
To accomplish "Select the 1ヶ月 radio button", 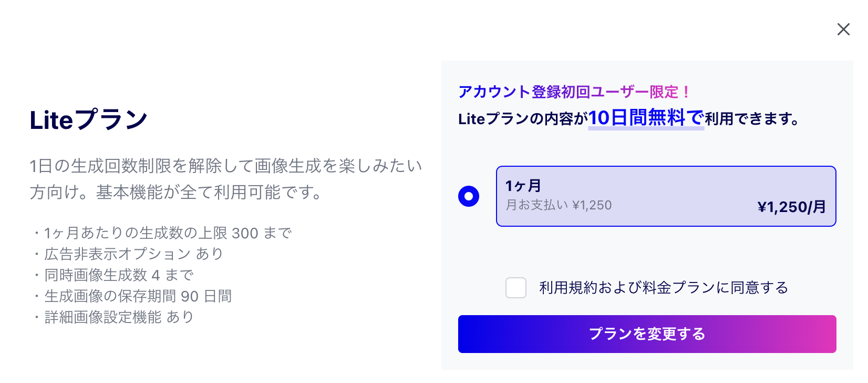I will pyautogui.click(x=469, y=196).
